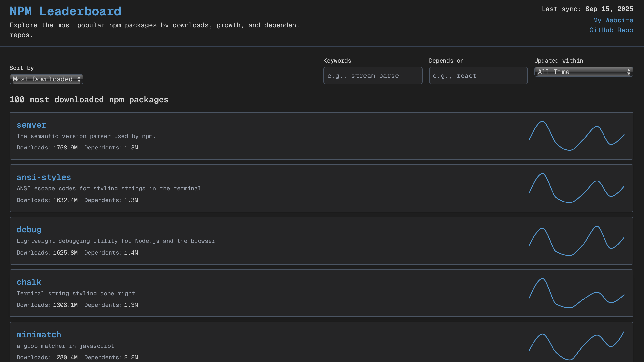This screenshot has height=362, width=644.
Task: Click the Keywords input field
Action: [x=372, y=76]
